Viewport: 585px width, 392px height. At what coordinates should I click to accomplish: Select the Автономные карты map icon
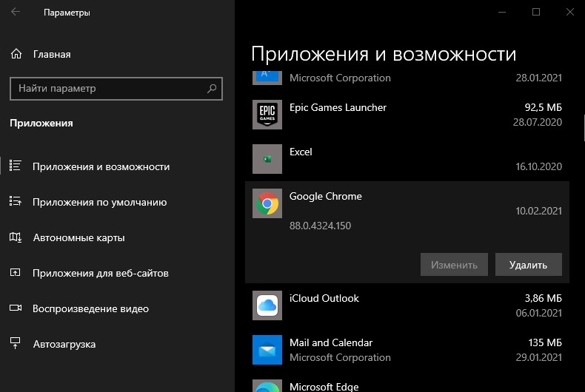click(16, 237)
